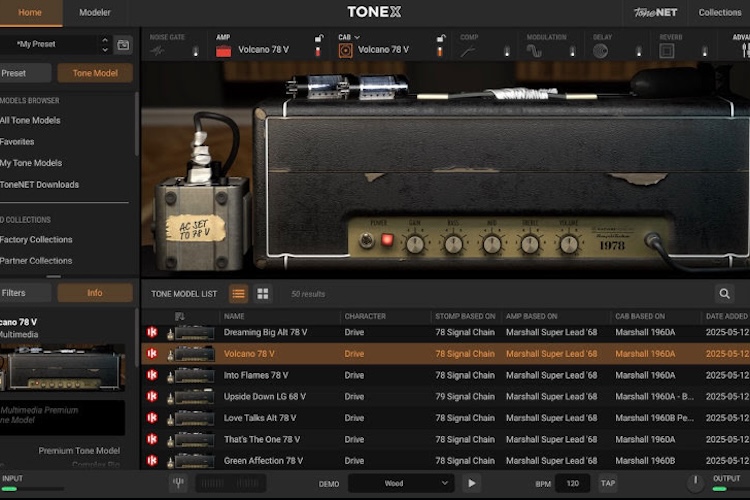Sort by the NAME column header
Screen dimensions: 750x500
coord(234,316)
